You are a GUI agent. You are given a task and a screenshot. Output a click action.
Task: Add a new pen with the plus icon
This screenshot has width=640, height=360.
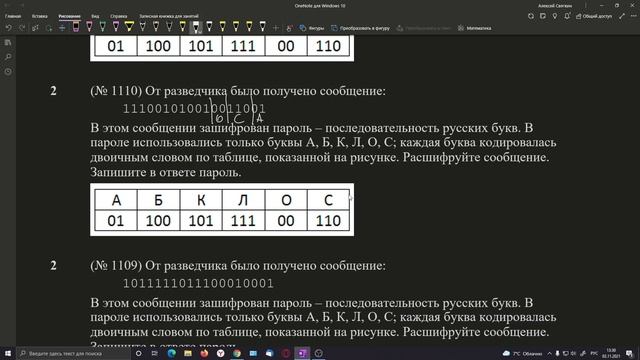tap(276, 28)
